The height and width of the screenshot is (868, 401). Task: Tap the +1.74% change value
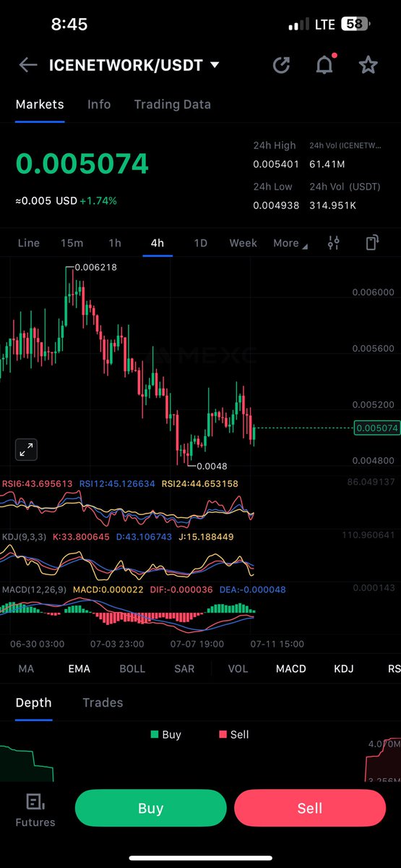click(98, 200)
